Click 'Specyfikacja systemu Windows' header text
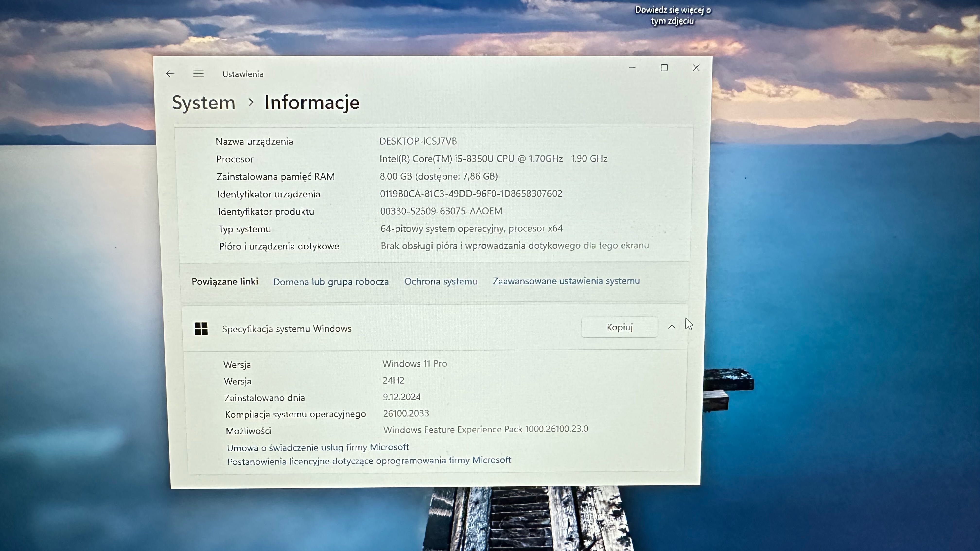 (287, 328)
